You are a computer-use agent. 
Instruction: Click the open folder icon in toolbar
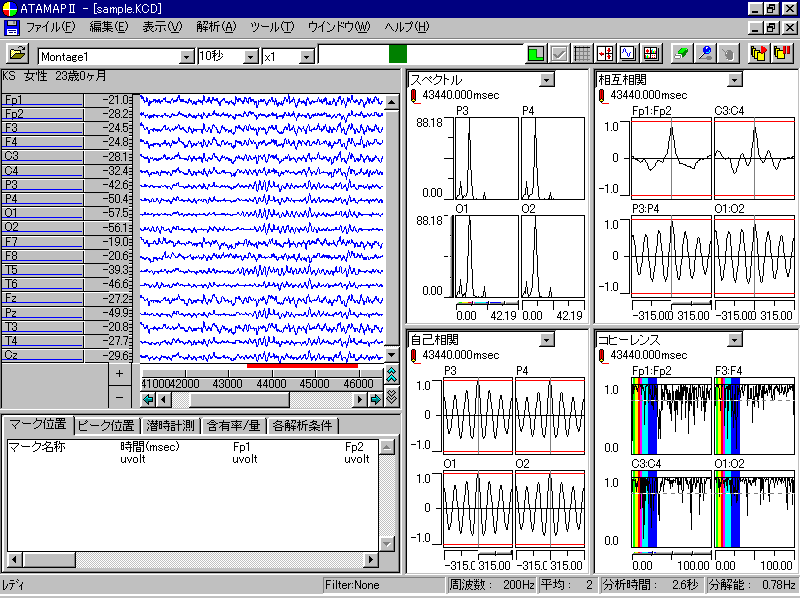coord(17,55)
